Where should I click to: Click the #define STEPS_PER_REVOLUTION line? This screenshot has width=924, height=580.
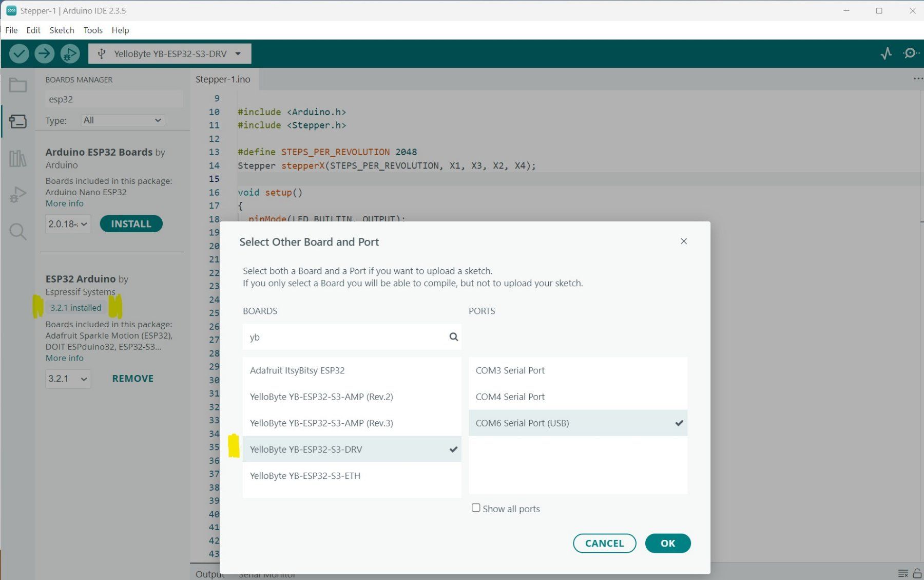pos(327,152)
